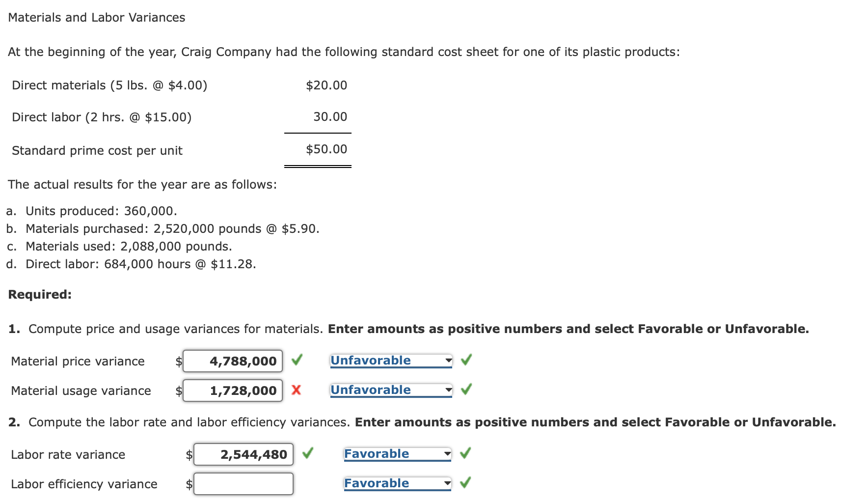
Task: Click the Favorable text in the efficiency variance dropdown
Action: (376, 483)
